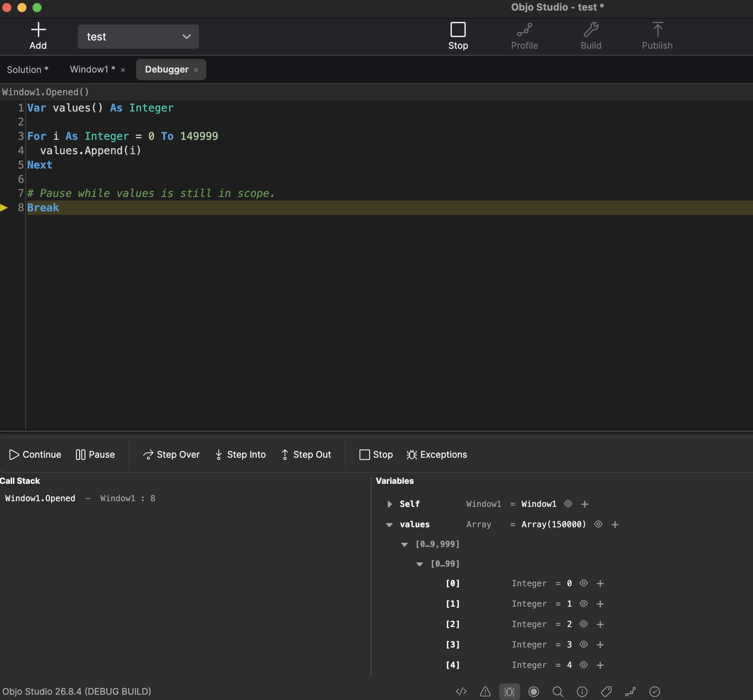Image resolution: width=753 pixels, height=700 pixels.
Task: Toggle watch eye for element [2]
Action: pos(584,624)
